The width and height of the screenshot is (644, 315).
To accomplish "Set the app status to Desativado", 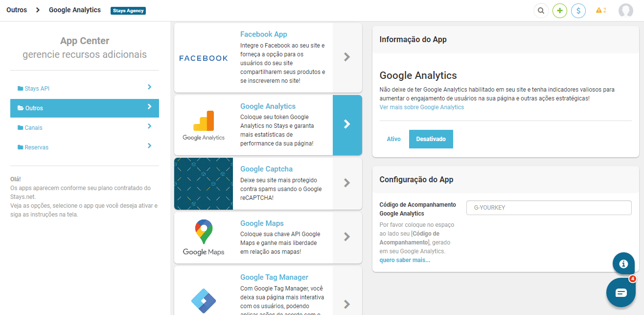I will 431,139.
